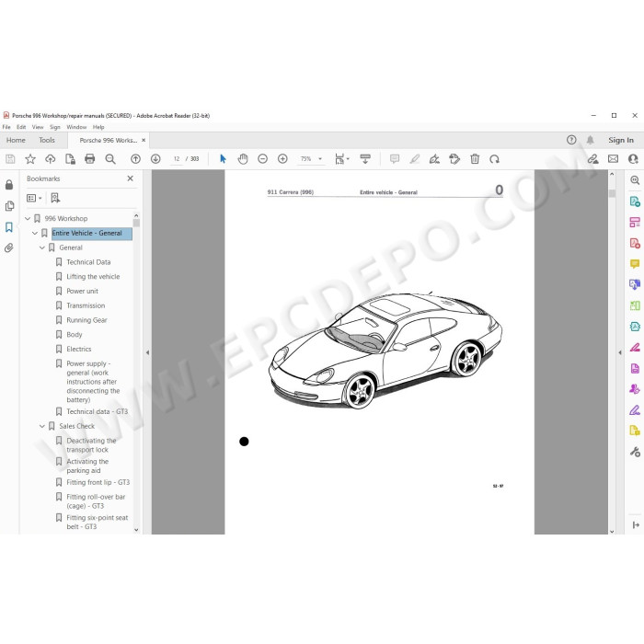Screen dimensions: 644x644
Task: Send file by email icon
Action: [x=613, y=159]
